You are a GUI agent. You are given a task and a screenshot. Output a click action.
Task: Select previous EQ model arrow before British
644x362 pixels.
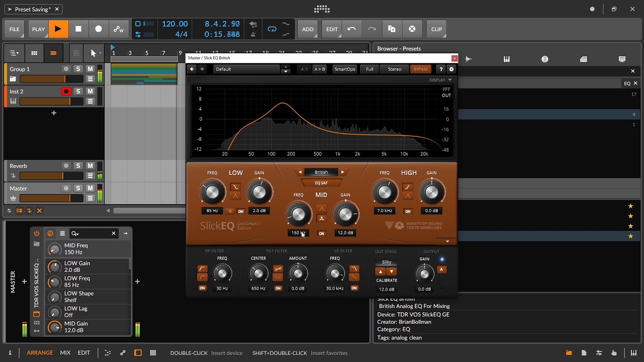pyautogui.click(x=300, y=172)
